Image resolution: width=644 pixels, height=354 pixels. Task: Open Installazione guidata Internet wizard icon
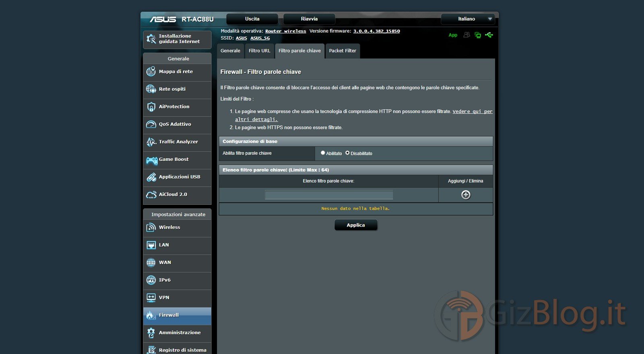[151, 39]
